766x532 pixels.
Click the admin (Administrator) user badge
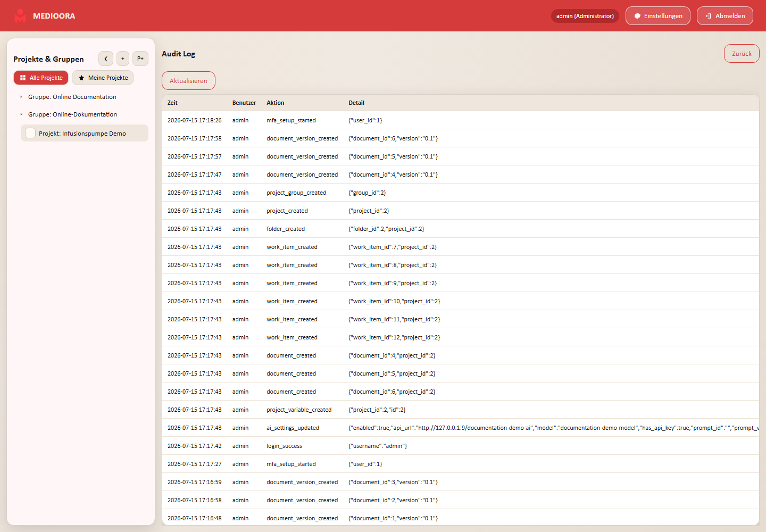click(585, 16)
